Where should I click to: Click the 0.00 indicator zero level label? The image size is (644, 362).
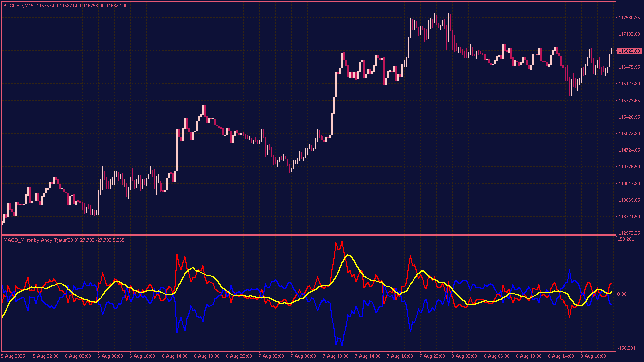tap(622, 294)
